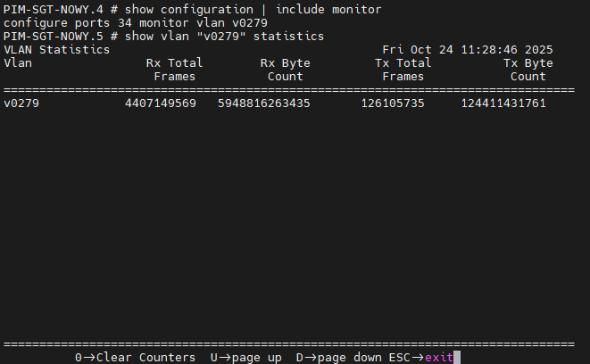Click the Rx frames value 4407149569
590x364 pixels.
[160, 103]
